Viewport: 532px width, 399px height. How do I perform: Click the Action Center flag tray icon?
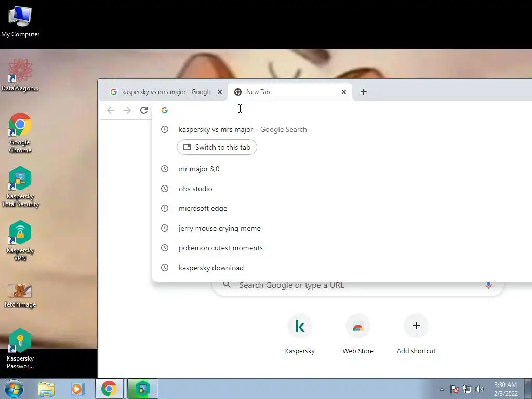pos(454,389)
